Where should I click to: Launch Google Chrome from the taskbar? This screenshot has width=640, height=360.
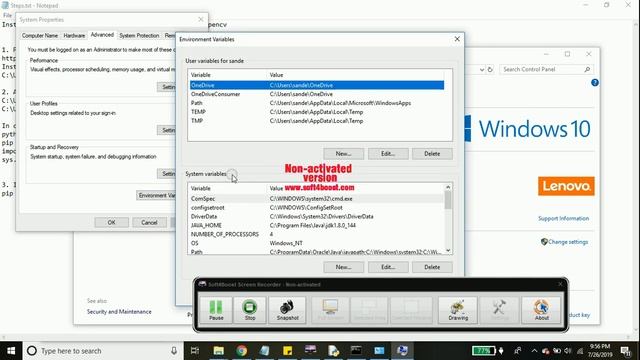(242, 351)
